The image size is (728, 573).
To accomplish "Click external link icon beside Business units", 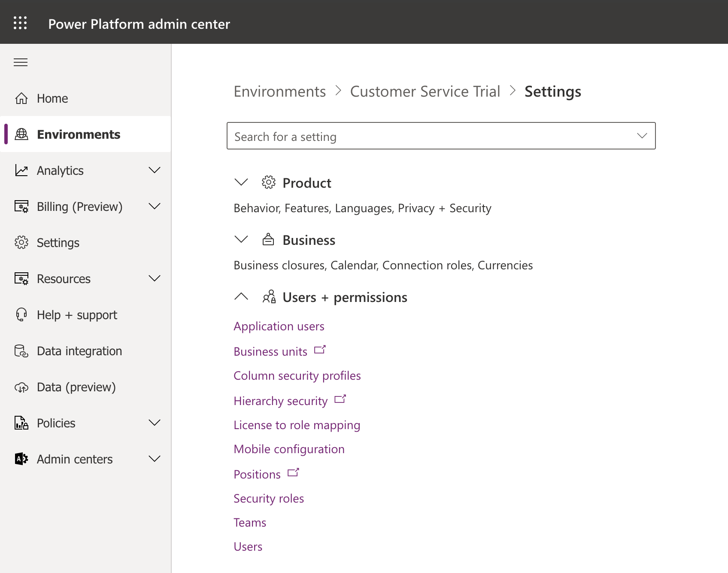I will click(320, 350).
